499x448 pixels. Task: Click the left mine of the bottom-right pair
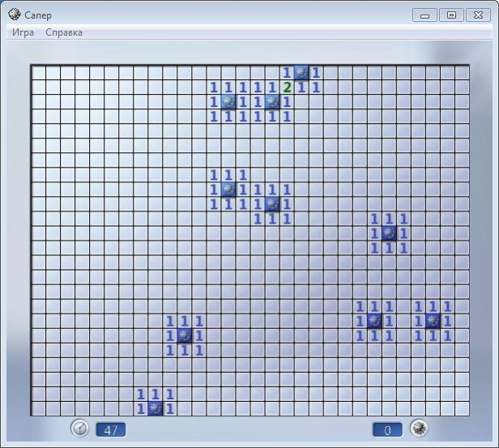374,321
